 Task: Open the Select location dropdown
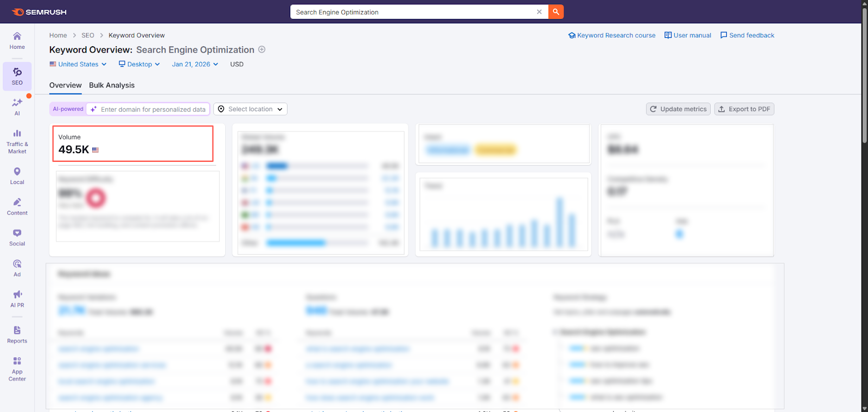pos(250,109)
